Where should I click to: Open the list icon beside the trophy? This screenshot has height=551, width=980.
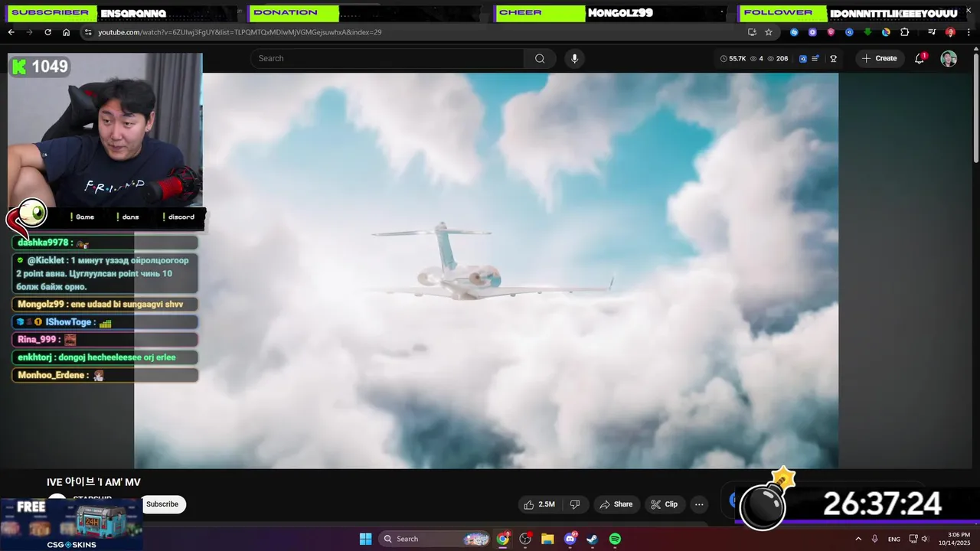click(x=815, y=58)
